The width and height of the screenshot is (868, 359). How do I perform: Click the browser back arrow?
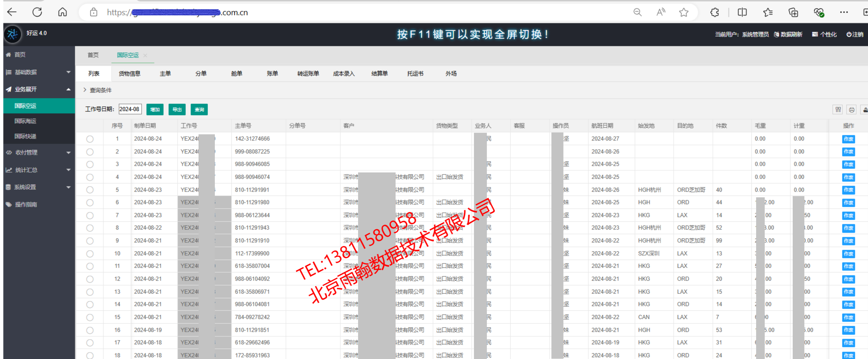[x=12, y=12]
